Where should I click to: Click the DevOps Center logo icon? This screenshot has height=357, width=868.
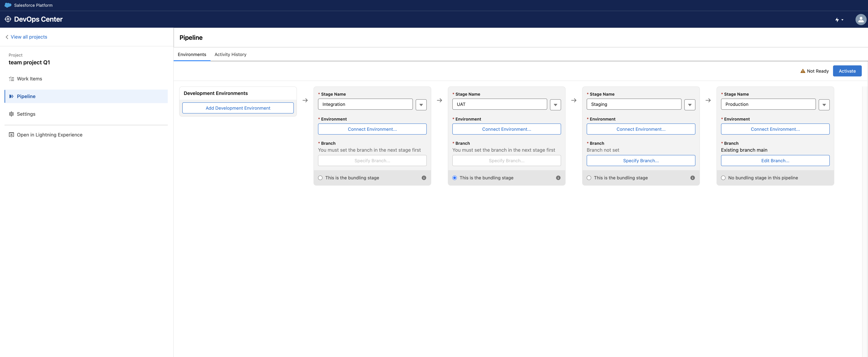point(8,19)
